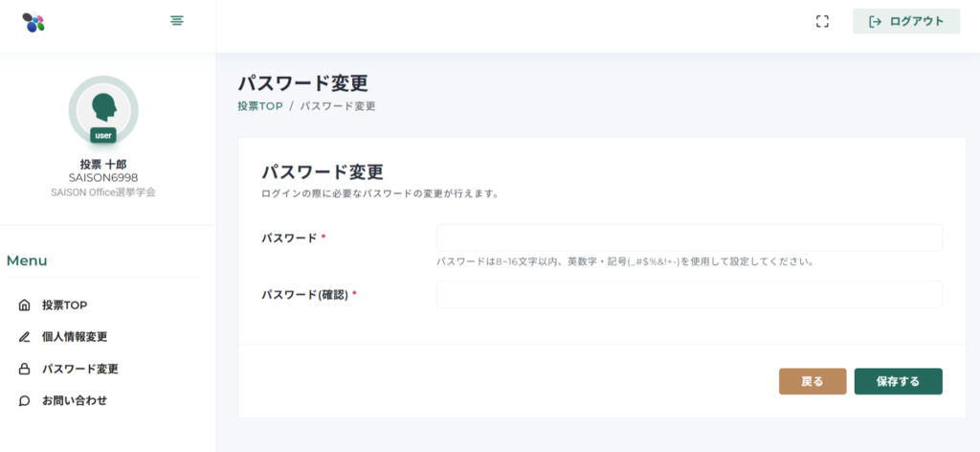Click the green user badge under avatar
The width and height of the screenshot is (980, 452).
tap(103, 135)
